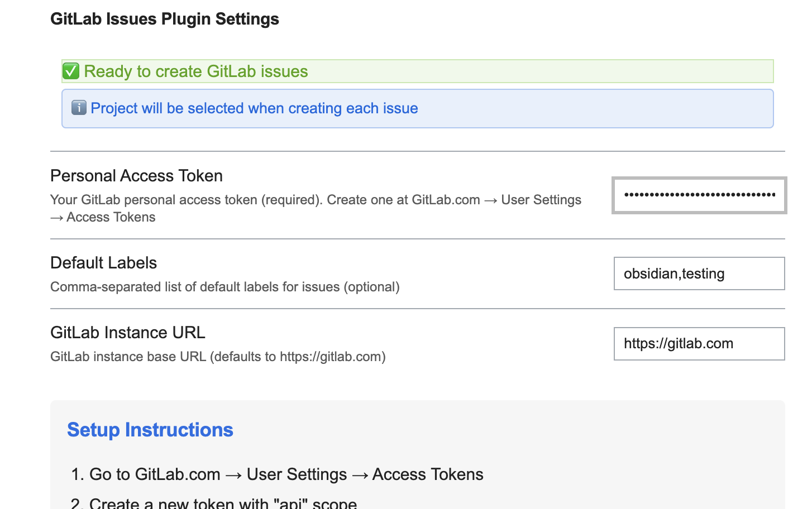Click the Default Labels label

pos(103,262)
